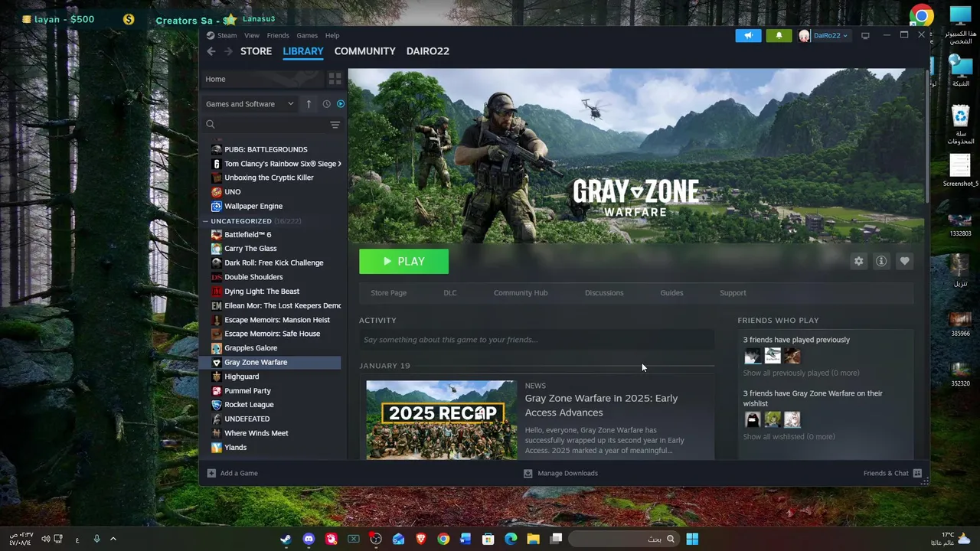Open File Explorer from taskbar
The height and width of the screenshot is (551, 980).
(533, 539)
